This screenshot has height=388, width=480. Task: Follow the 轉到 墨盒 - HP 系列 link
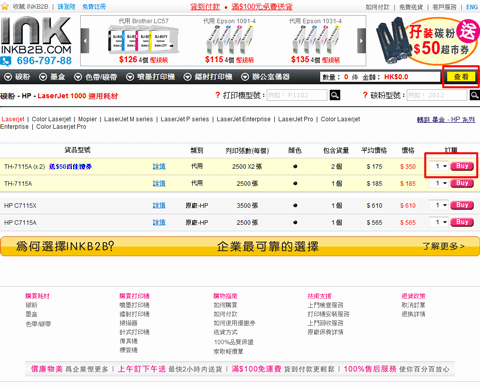point(446,119)
